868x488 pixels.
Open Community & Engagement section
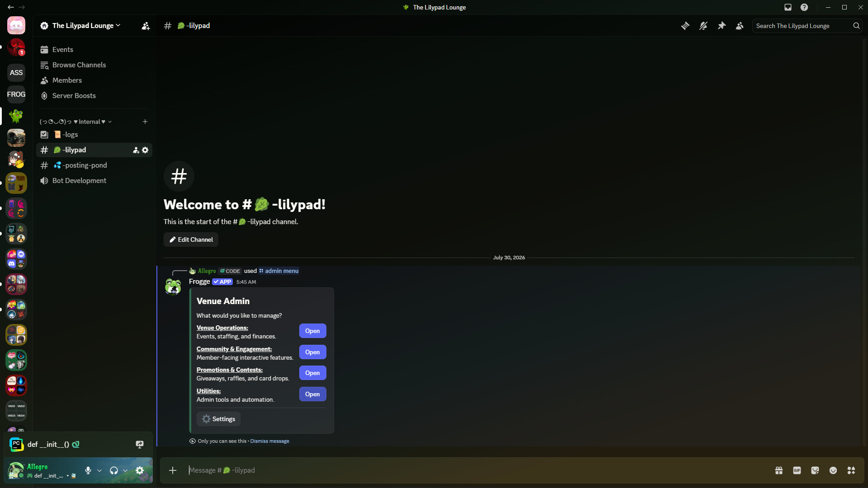coord(312,352)
